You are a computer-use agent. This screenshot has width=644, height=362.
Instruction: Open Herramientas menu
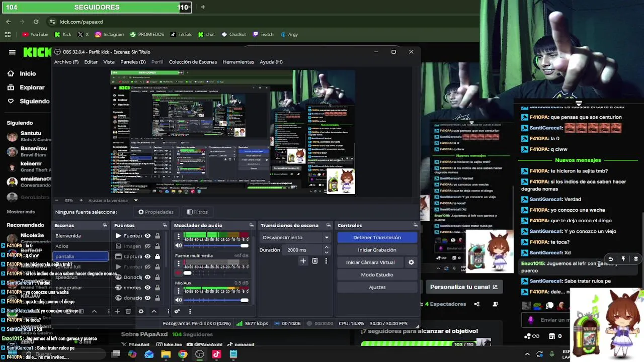pyautogui.click(x=238, y=62)
